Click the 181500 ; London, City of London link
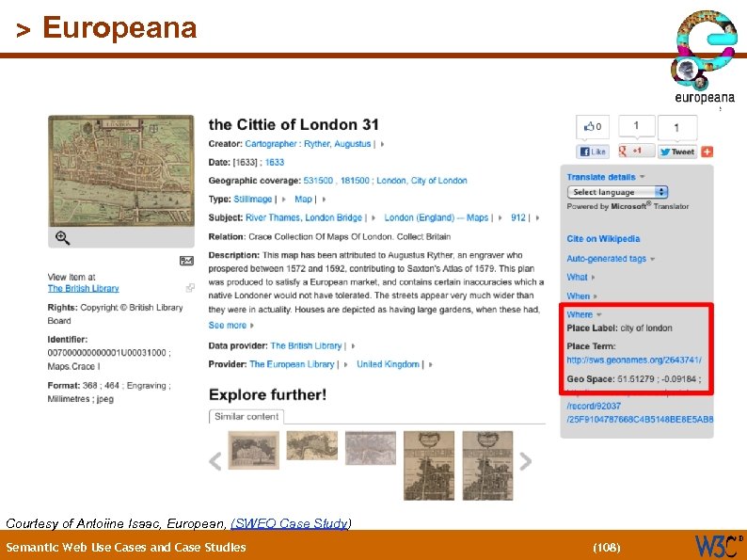Screen dimensions: 747x560 (404, 181)
